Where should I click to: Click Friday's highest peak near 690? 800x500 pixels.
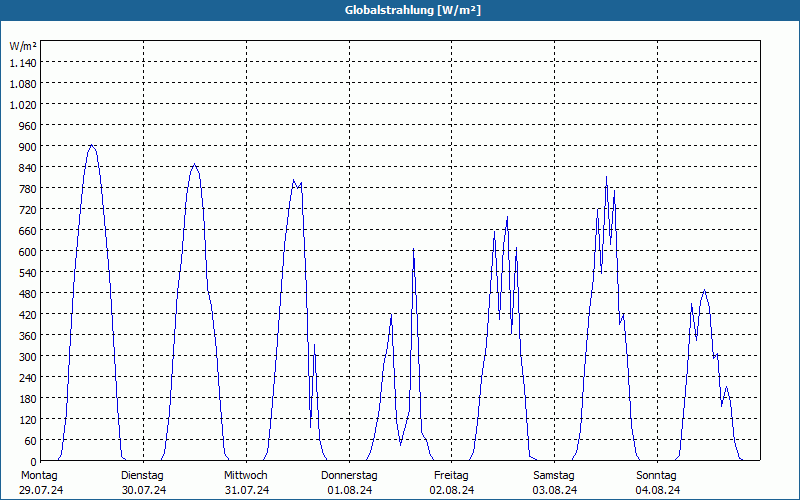507,217
